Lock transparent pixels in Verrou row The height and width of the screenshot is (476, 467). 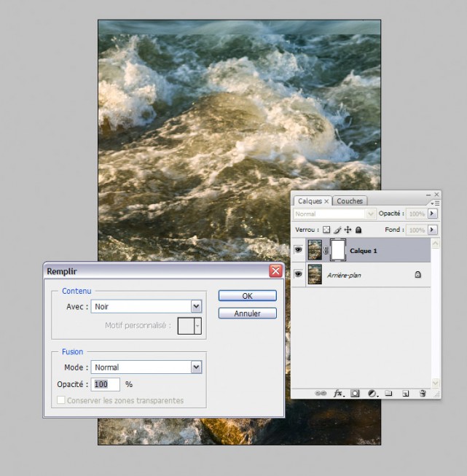326,230
